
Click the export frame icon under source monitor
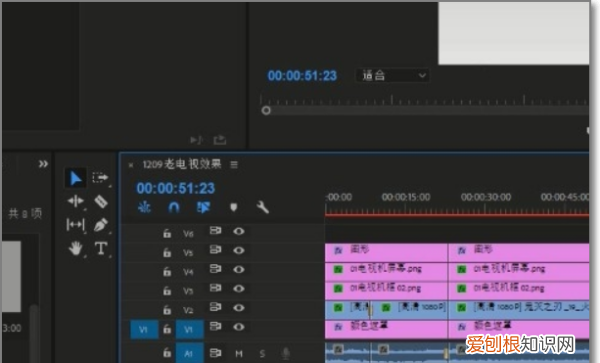[220, 140]
